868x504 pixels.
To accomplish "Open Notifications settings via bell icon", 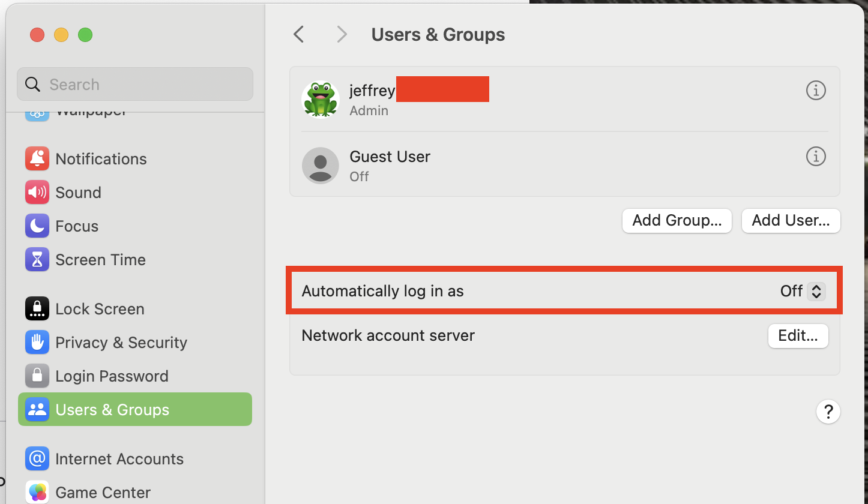I will pyautogui.click(x=37, y=158).
